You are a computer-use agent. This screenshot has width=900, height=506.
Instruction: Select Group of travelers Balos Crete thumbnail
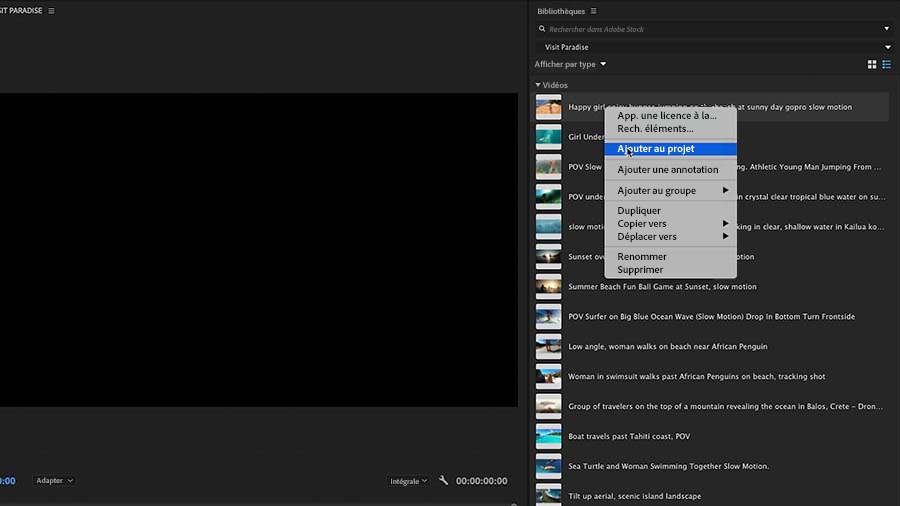point(548,406)
